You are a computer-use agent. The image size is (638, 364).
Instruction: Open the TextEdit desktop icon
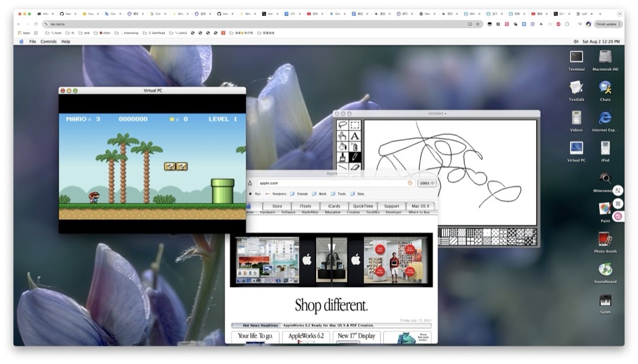(576, 91)
